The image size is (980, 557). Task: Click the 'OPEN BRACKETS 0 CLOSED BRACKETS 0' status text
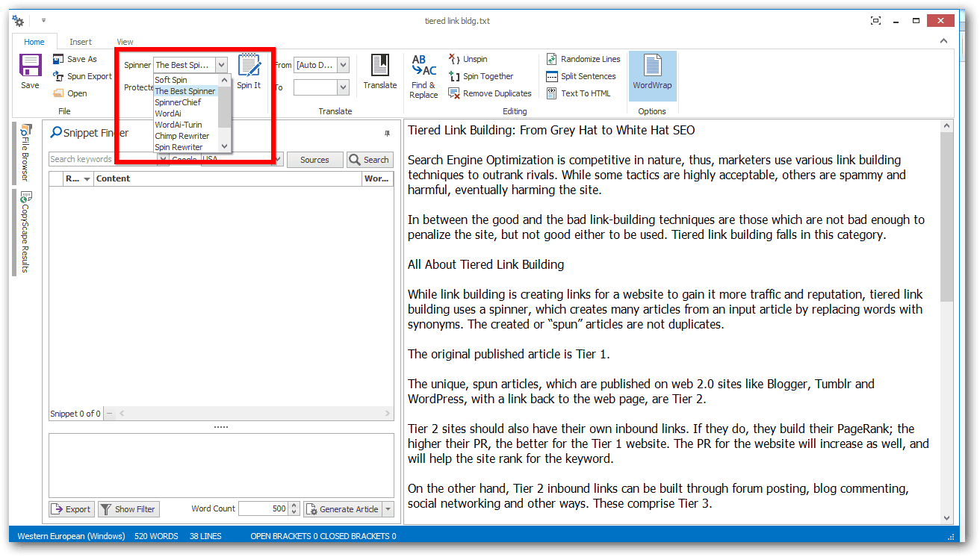click(323, 536)
